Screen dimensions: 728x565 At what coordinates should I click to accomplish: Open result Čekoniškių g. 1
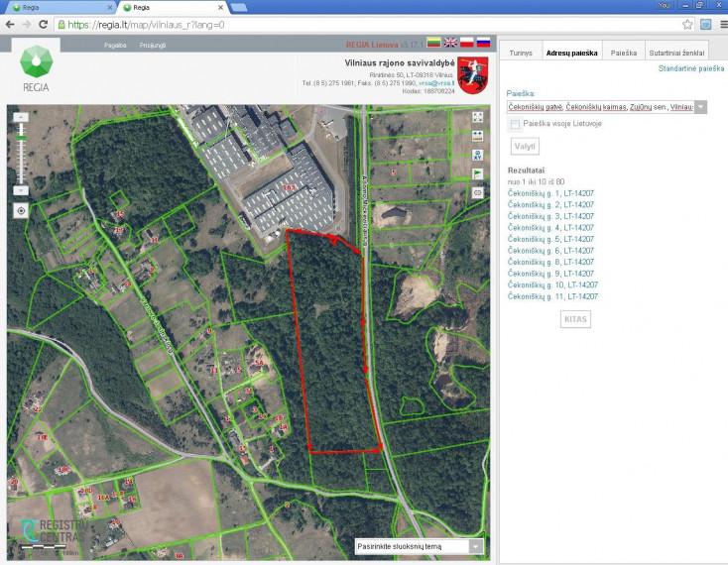tap(550, 193)
